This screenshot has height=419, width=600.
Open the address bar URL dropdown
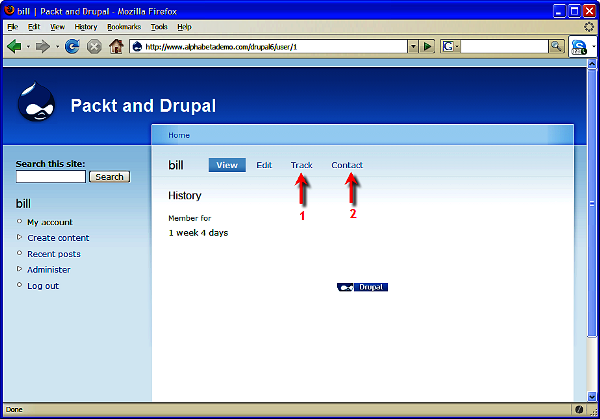click(x=413, y=47)
